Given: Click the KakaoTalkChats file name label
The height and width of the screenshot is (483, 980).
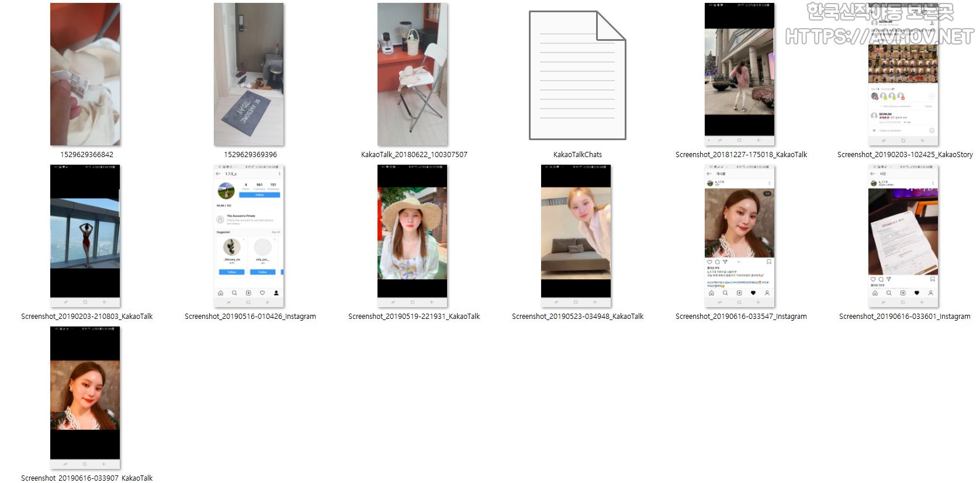Looking at the screenshot, I should (577, 155).
